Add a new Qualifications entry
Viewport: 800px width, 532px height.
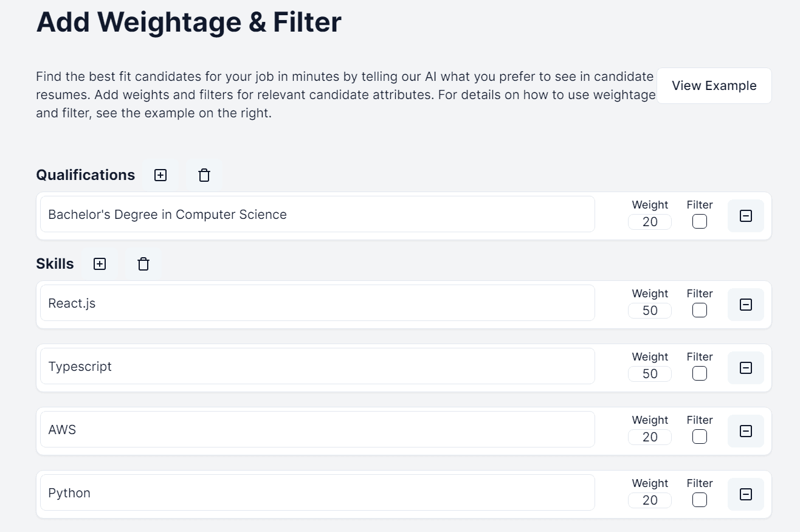tap(160, 175)
